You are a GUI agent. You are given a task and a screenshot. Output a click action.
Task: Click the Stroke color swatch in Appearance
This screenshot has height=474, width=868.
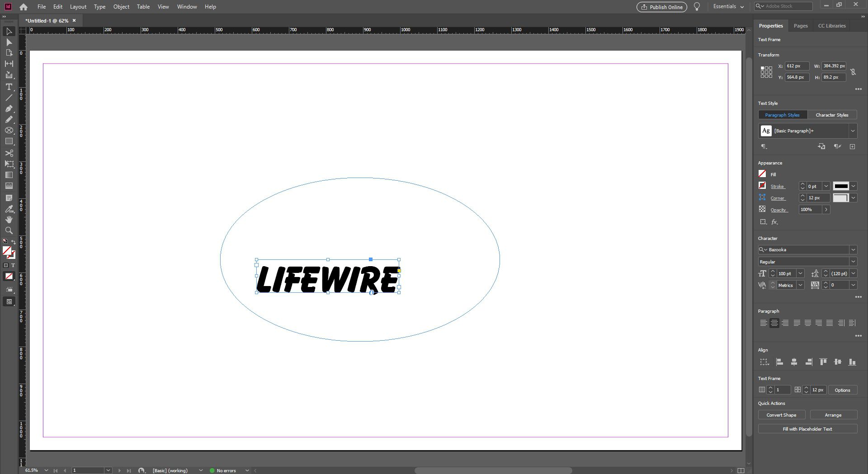(762, 186)
